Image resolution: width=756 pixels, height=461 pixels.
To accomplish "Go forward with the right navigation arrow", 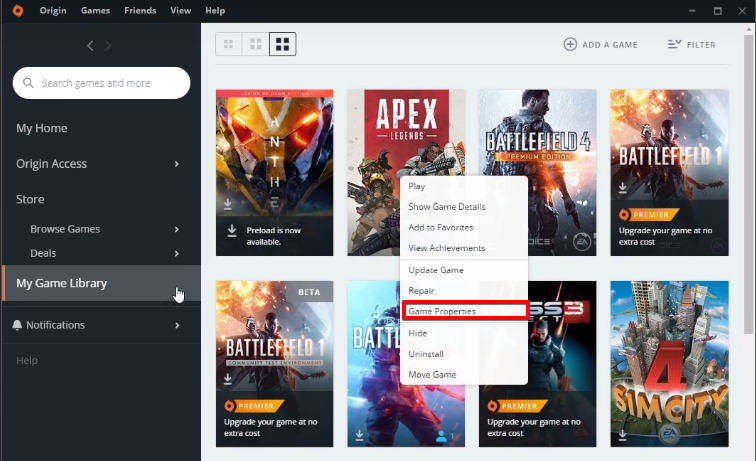I will click(108, 46).
